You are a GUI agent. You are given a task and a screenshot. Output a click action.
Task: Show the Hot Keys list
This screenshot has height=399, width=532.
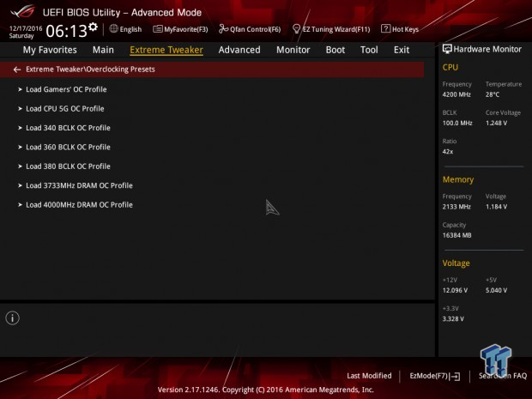[405, 29]
